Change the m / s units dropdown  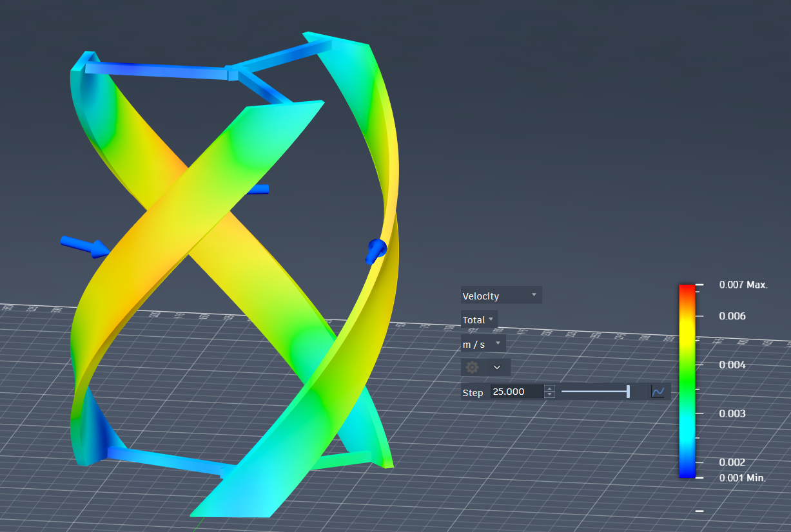(483, 345)
